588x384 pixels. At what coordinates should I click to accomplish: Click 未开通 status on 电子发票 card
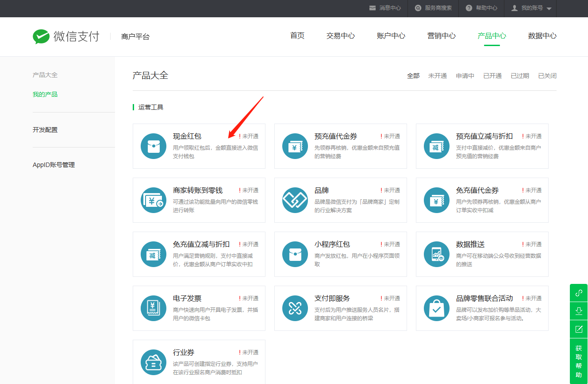click(x=249, y=299)
